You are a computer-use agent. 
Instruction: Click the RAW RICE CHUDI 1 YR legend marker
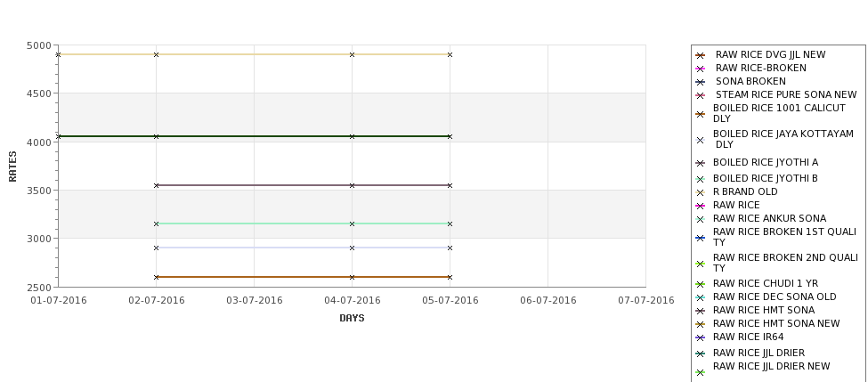tap(701, 284)
